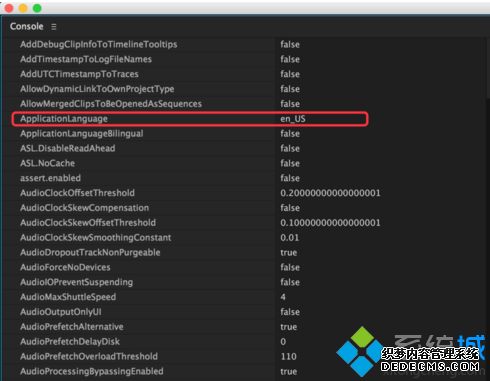Select the Console panel tab
The height and width of the screenshot is (381, 490).
[x=27, y=26]
